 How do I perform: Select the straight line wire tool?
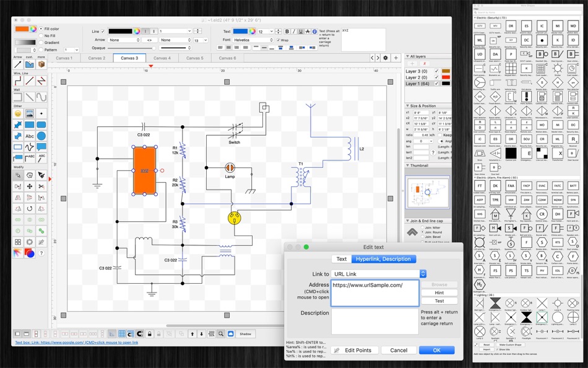[x=30, y=81]
